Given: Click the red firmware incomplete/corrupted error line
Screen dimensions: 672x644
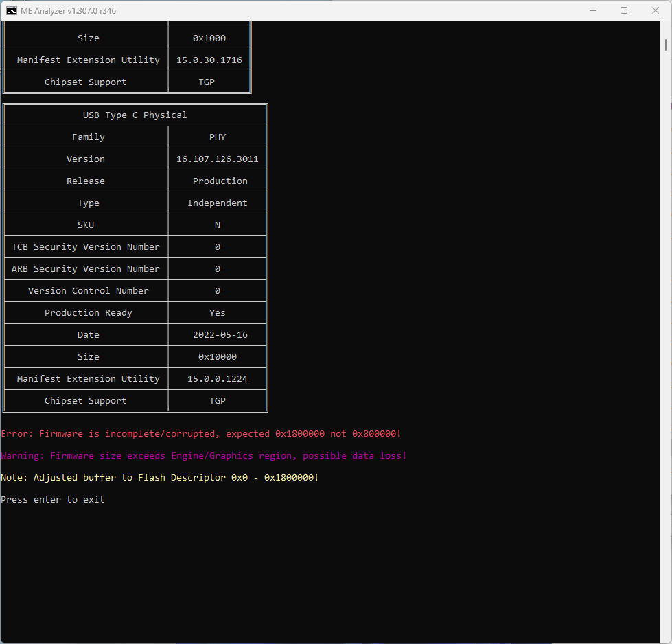Looking at the screenshot, I should [201, 433].
